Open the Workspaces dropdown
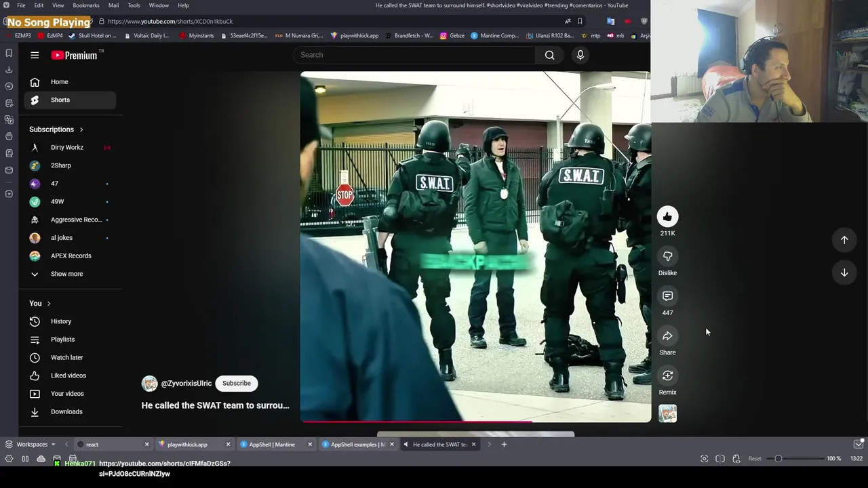The height and width of the screenshot is (488, 868). pos(31,445)
